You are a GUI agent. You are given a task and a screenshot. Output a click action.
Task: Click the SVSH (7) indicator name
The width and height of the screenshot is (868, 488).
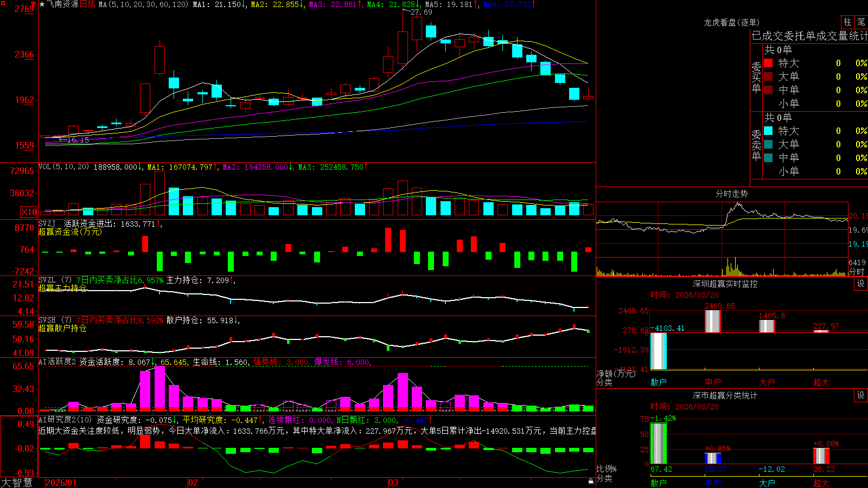pyautogui.click(x=55, y=320)
